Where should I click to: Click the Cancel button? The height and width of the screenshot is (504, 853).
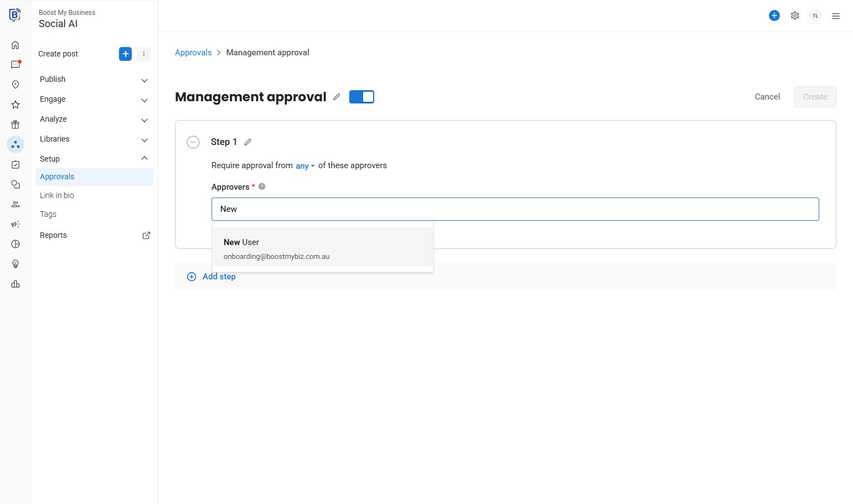point(767,97)
